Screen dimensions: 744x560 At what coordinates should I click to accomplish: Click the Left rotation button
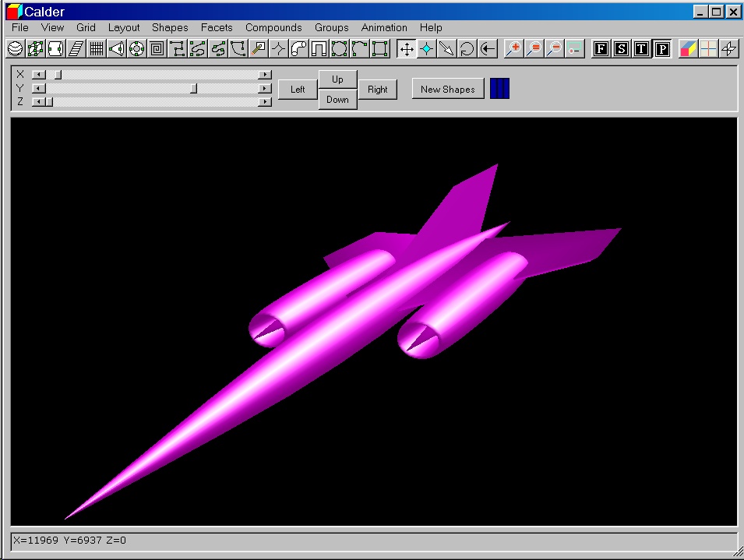298,90
